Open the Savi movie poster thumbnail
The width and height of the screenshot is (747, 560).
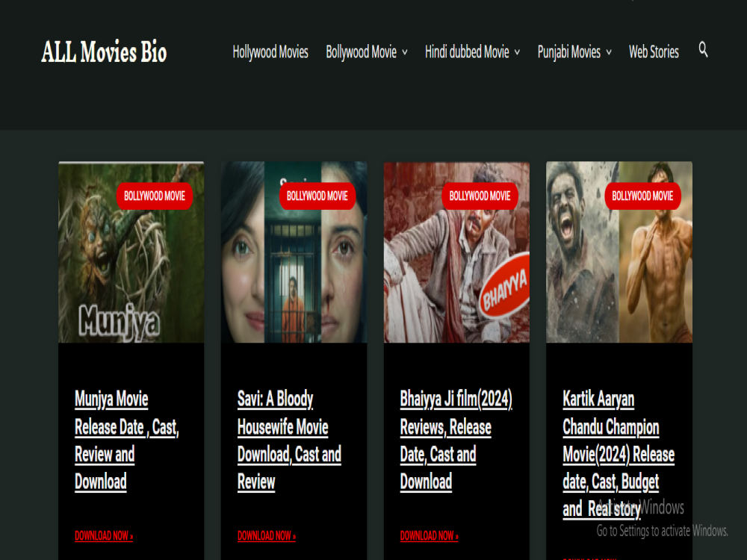tap(294, 252)
